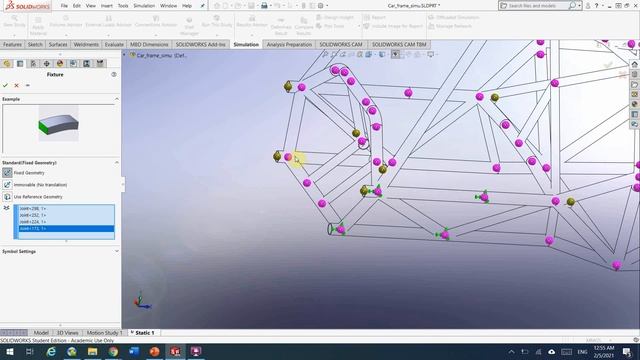Click the print icon in the title toolbar
Viewport: 640px width, 360px height.
pos(264,6)
